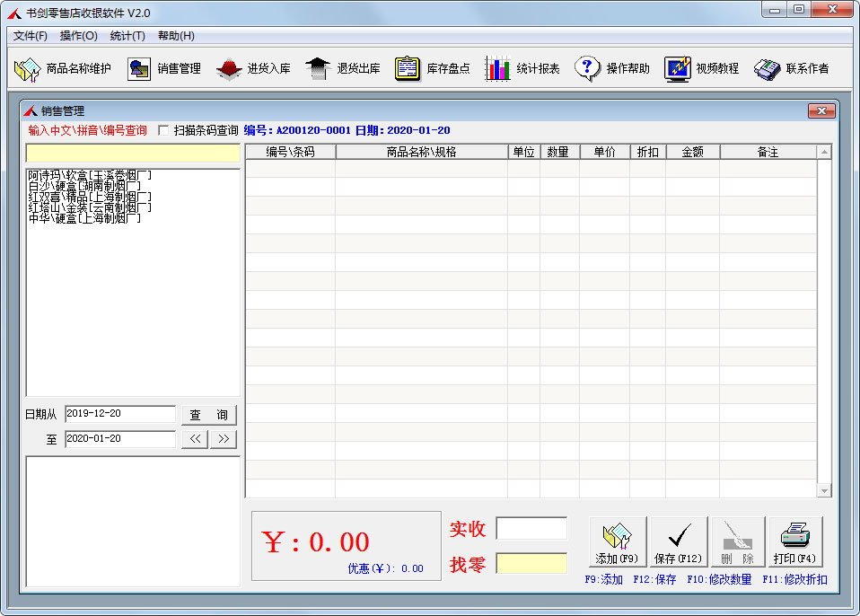Screen dimensions: 860x616
Task: Select 阿诗玛\软盒[玉溪卷烟厂] in product list
Action: tap(90, 175)
